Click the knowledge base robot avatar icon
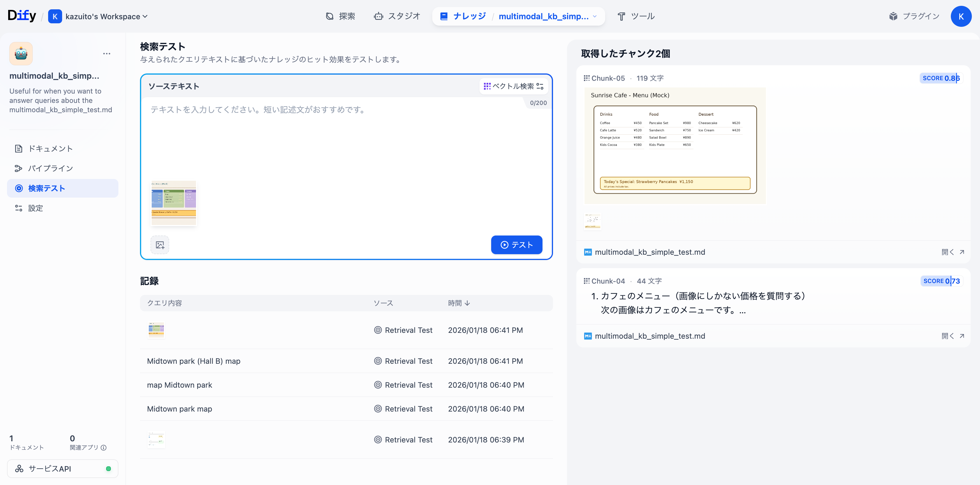This screenshot has height=485, width=980. click(x=21, y=54)
